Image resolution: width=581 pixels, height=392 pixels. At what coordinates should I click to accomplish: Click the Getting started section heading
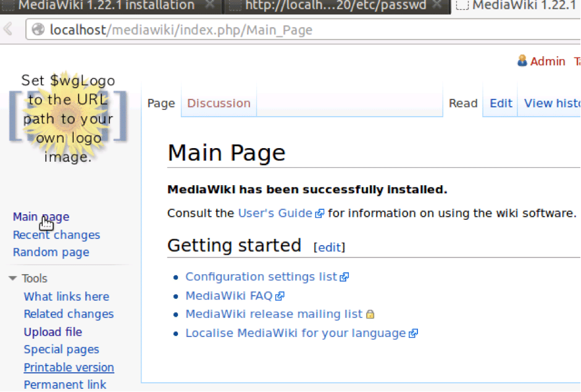(234, 246)
